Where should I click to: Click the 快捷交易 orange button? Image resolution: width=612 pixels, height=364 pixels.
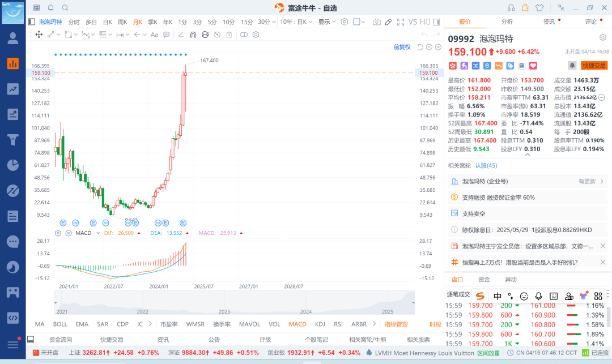(594, 66)
